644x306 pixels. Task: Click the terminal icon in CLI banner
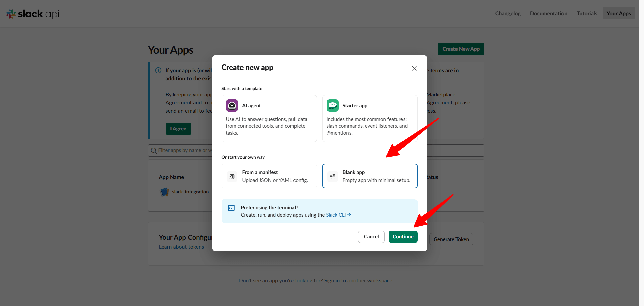231,208
